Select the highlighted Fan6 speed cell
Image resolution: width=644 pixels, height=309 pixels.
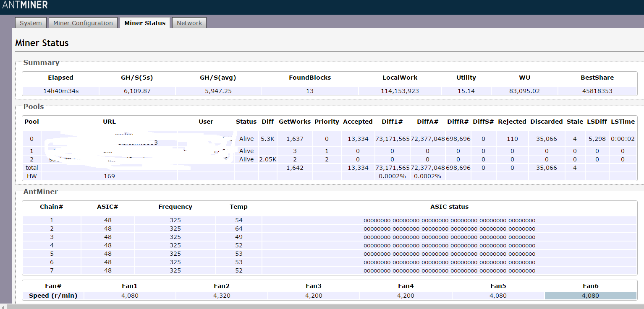tap(590, 296)
